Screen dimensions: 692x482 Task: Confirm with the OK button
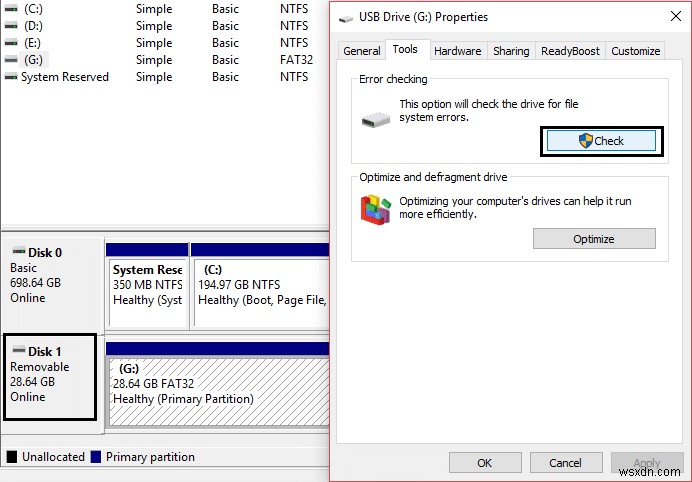(485, 463)
